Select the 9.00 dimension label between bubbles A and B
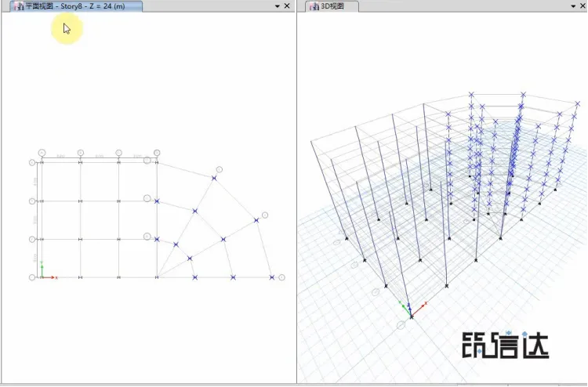588x387 pixels. point(60,156)
